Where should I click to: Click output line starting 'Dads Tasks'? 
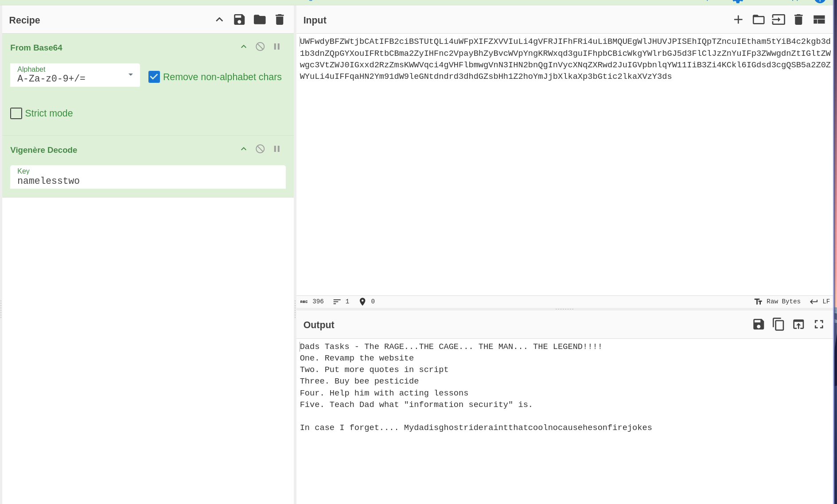[x=451, y=346]
